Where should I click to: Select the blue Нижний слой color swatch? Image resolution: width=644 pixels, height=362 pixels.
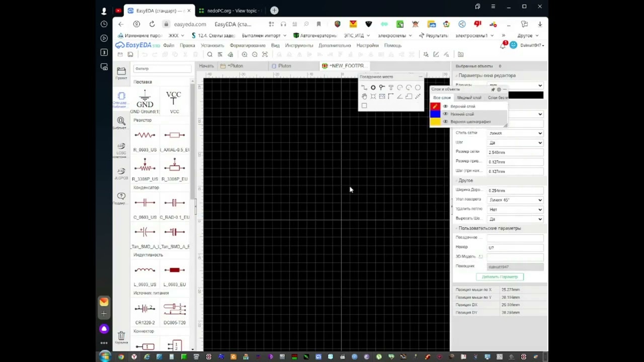(x=435, y=114)
